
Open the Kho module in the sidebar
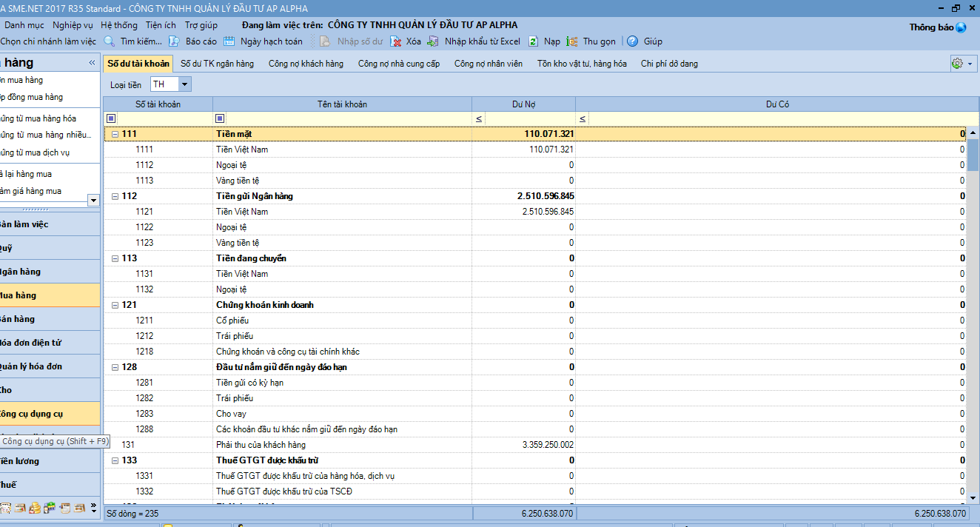click(x=50, y=390)
